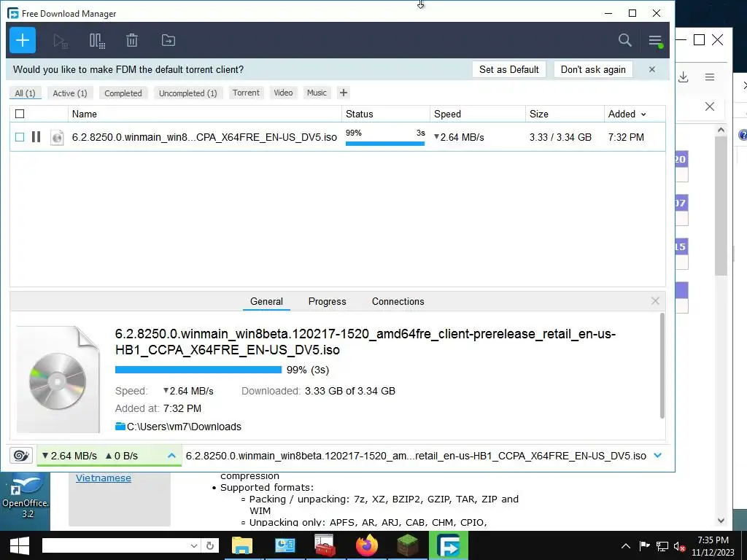Sort downloads by Status column
The width and height of the screenshot is (747, 560).
(386, 114)
